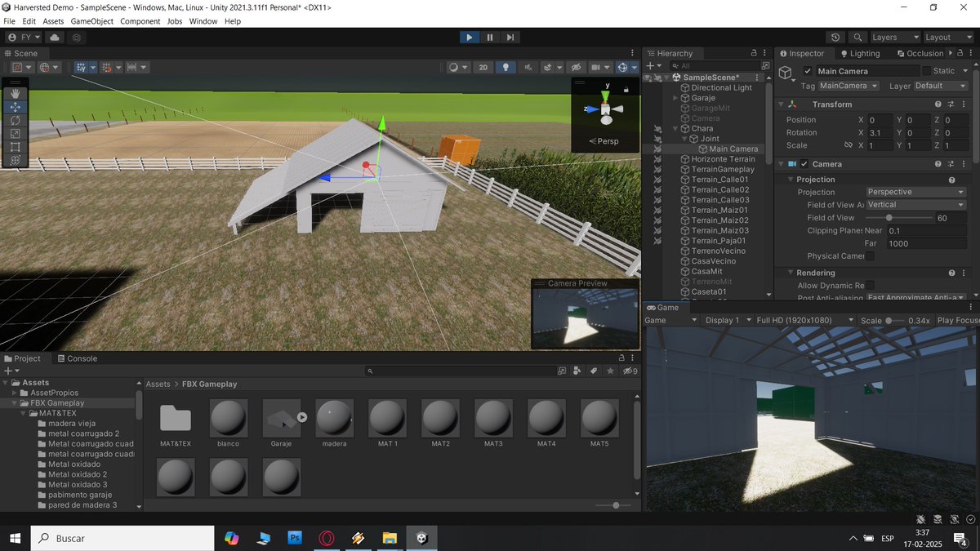Open Transform component help icon
Viewport: 980px width, 551px height.
938,104
